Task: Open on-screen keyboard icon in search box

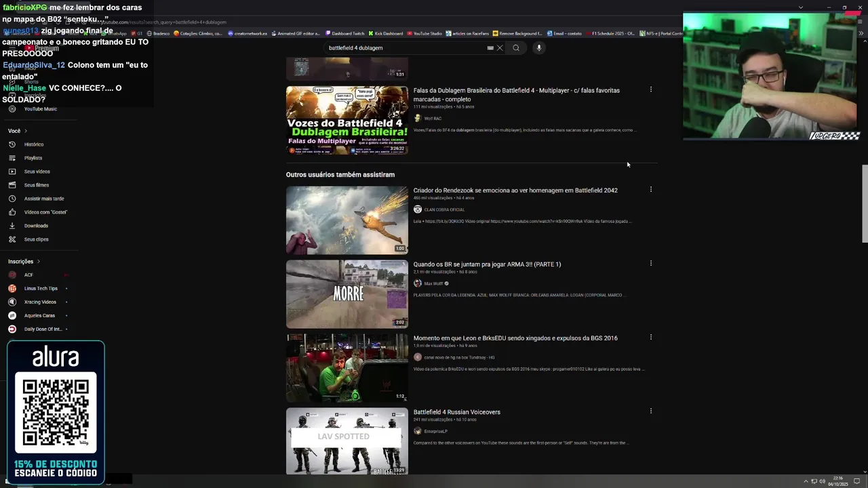Action: [x=490, y=48]
